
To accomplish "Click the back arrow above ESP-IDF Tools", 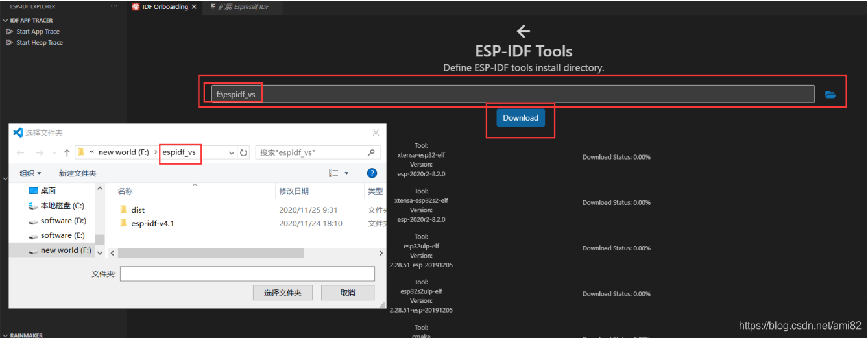I will click(x=524, y=31).
